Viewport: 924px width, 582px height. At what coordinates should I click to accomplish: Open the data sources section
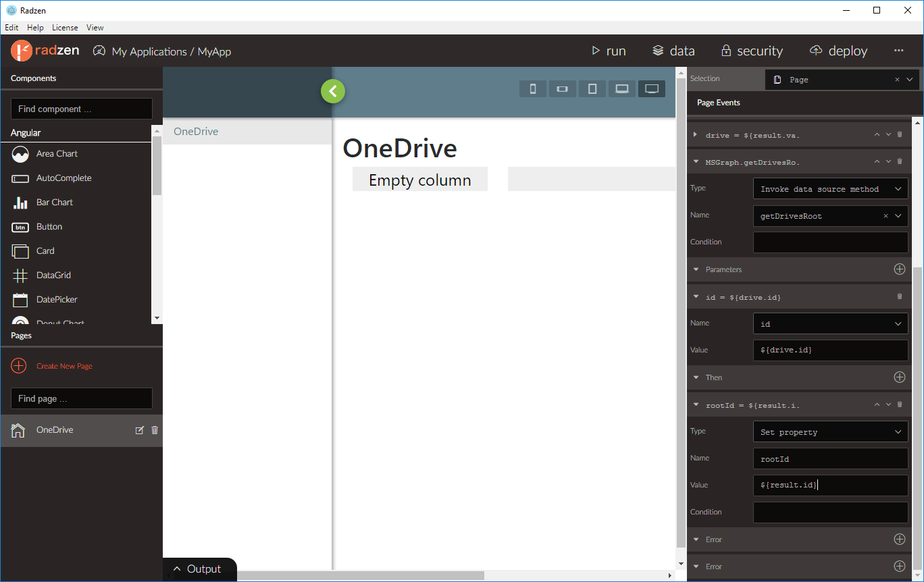(673, 51)
